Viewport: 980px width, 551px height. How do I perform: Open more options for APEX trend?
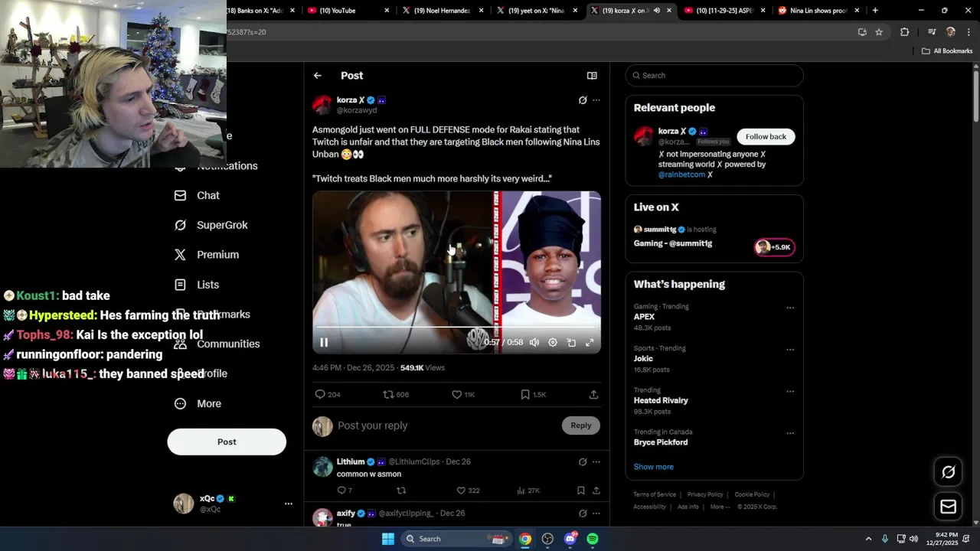click(x=790, y=308)
